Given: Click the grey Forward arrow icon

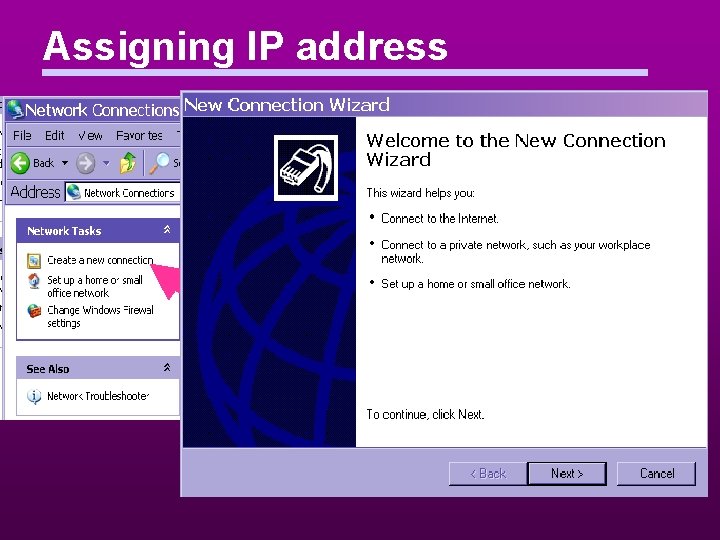Looking at the screenshot, I should coord(85,163).
